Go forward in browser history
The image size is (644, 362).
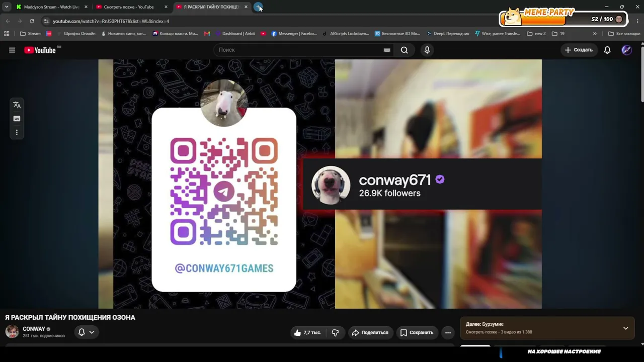point(20,21)
